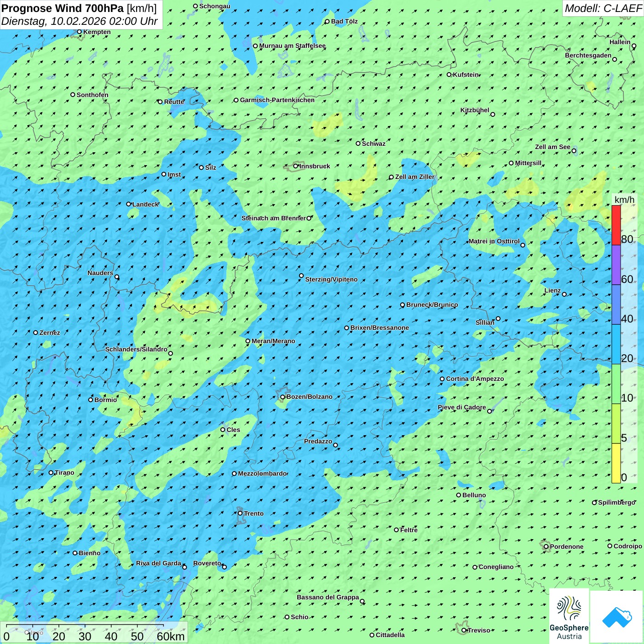Click the 'Schwaz' label
The width and height of the screenshot is (644, 644).
tap(374, 144)
